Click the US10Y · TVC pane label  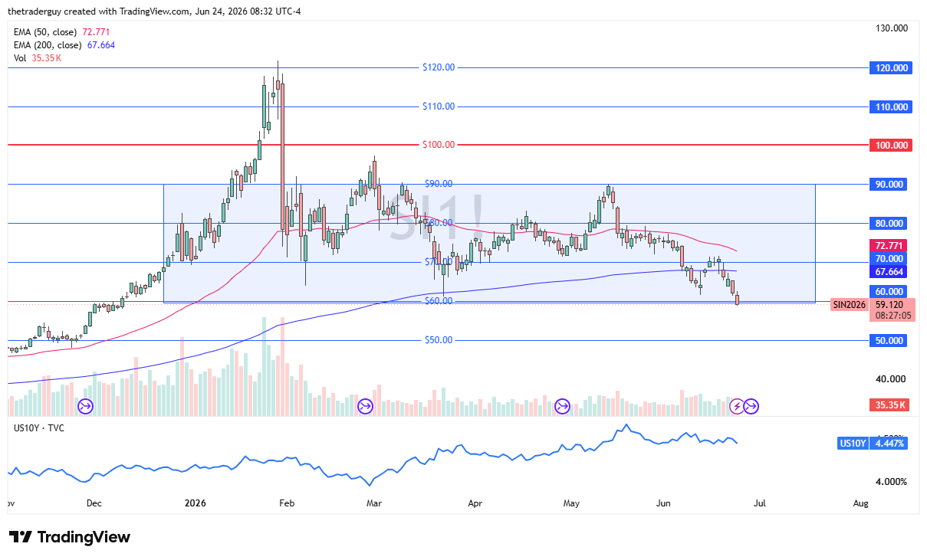click(39, 427)
